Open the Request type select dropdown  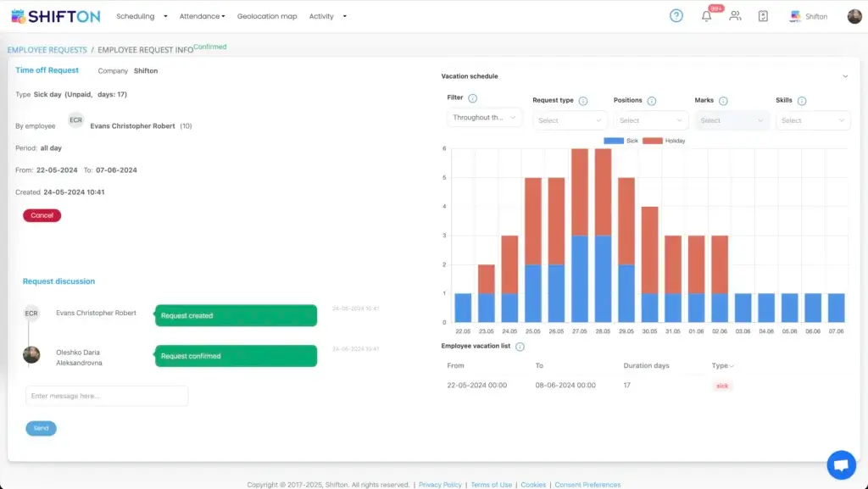pyautogui.click(x=570, y=120)
